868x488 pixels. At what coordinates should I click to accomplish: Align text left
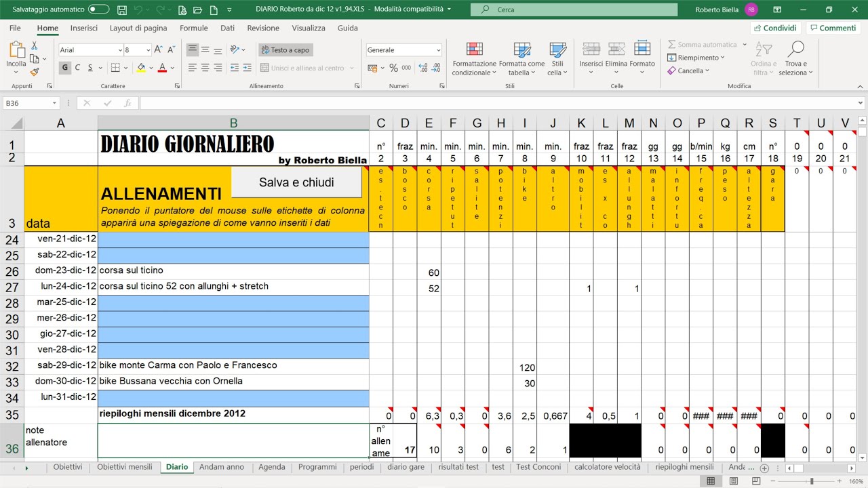click(x=193, y=68)
